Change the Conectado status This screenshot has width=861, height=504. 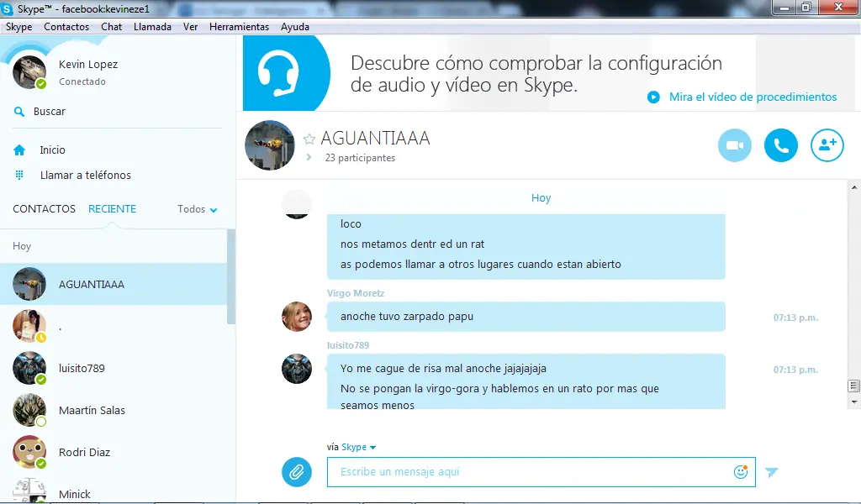(82, 81)
